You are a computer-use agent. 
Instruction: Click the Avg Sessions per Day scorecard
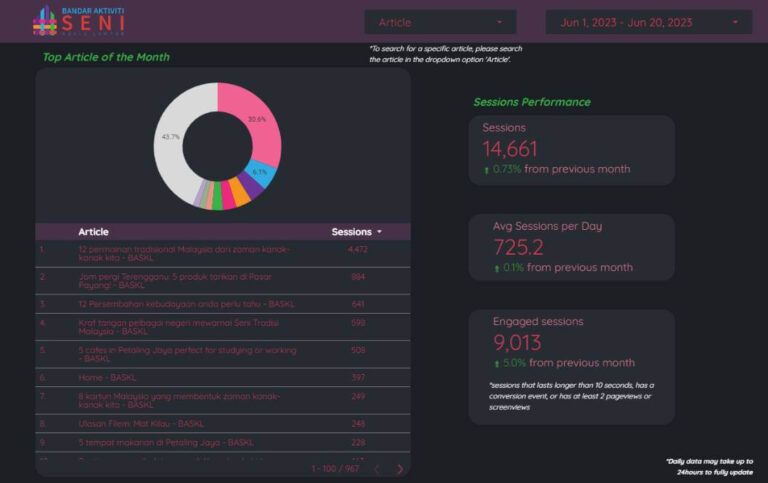[572, 247]
